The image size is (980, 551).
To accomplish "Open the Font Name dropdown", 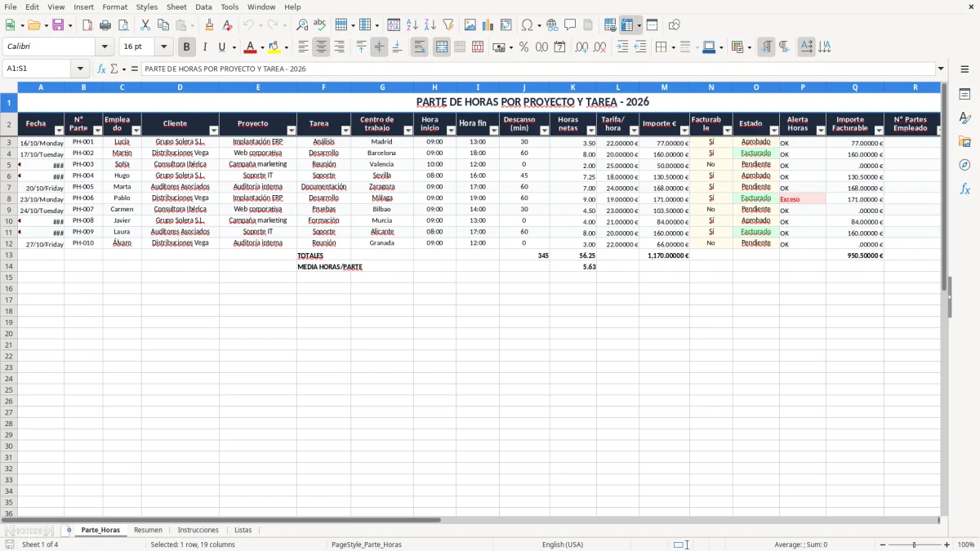I will (105, 47).
